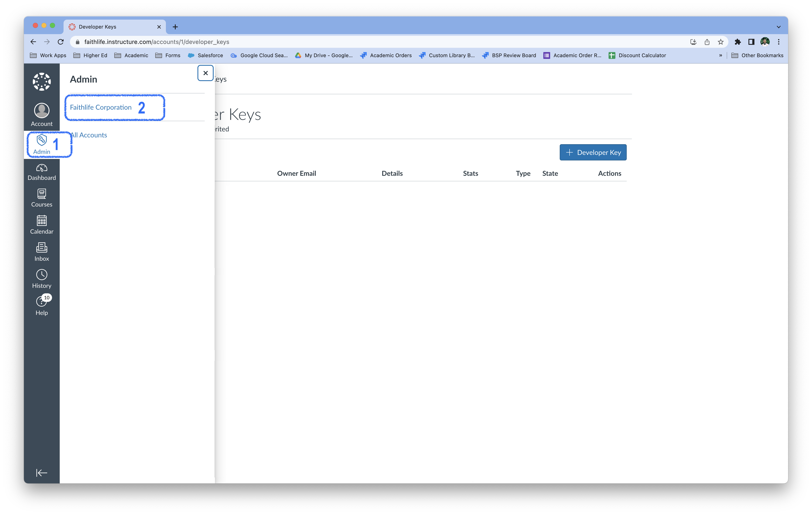This screenshot has height=515, width=812.
Task: Collapse the global navigation sidebar
Action: (42, 473)
